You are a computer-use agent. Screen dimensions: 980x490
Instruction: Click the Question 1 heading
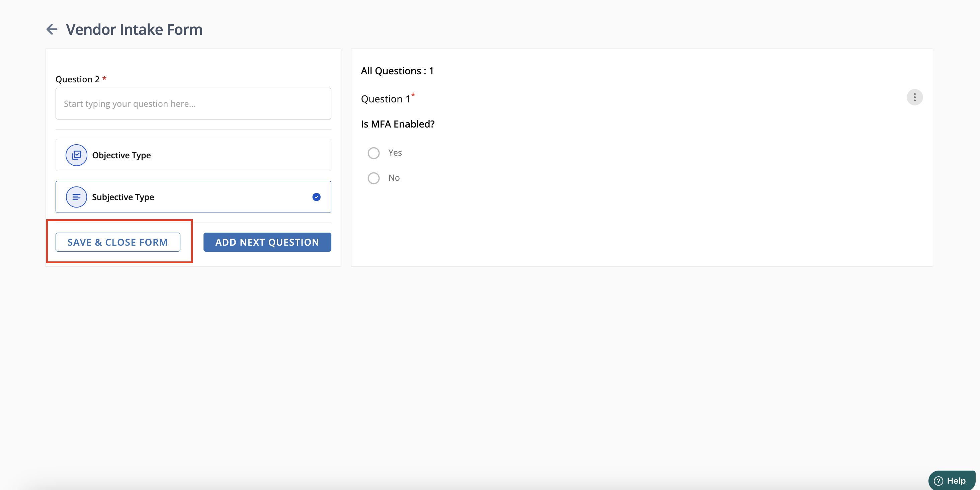point(385,99)
